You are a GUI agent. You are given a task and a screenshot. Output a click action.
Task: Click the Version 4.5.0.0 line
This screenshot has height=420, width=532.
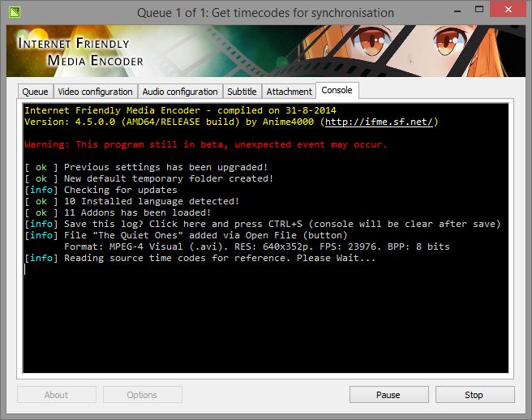[231, 122]
